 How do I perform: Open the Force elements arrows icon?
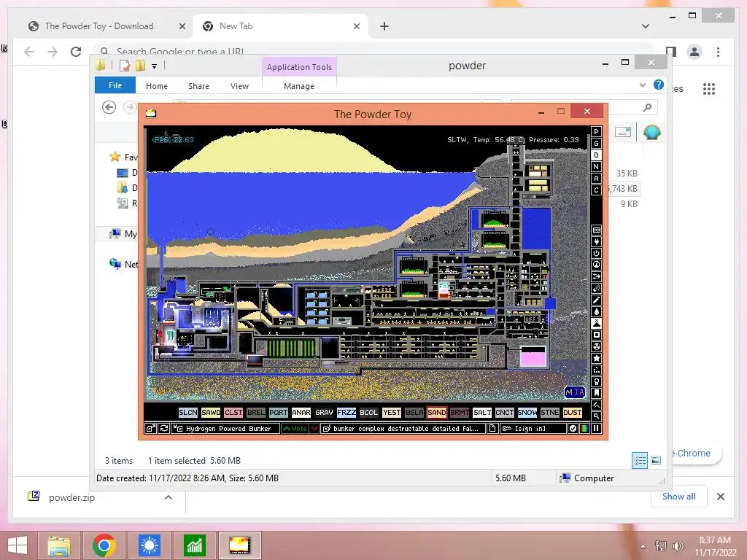click(x=596, y=276)
